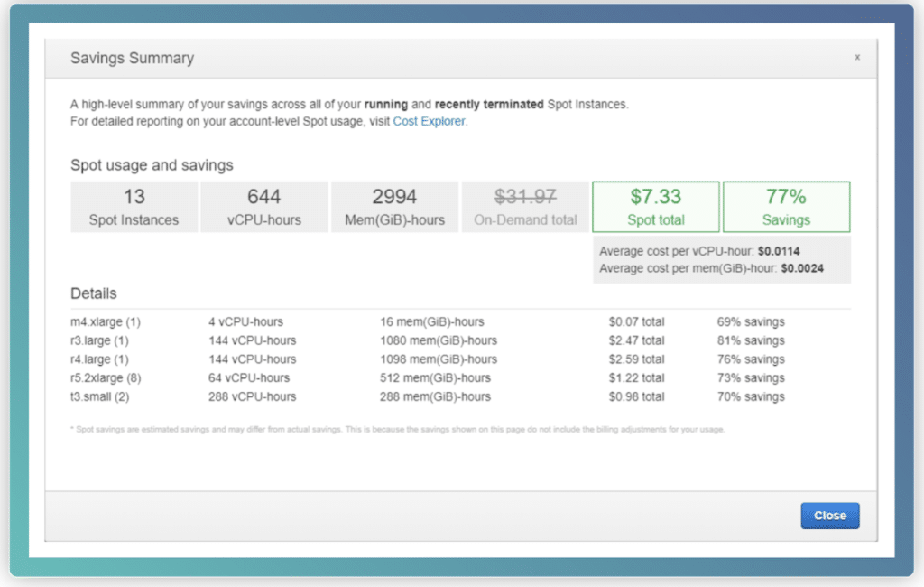Viewport: 924px width, 587px height.
Task: Click the 2994 Mem(GiB)-hours tile
Action: [x=394, y=207]
